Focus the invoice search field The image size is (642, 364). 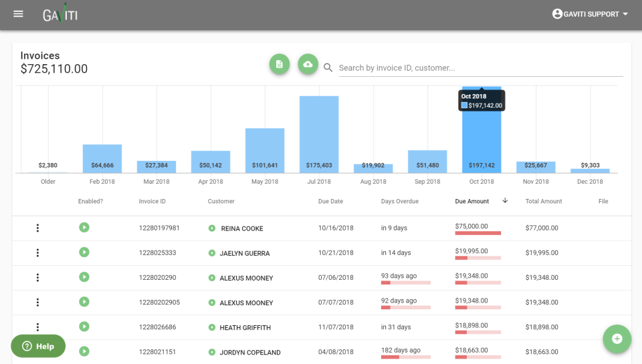click(x=480, y=67)
